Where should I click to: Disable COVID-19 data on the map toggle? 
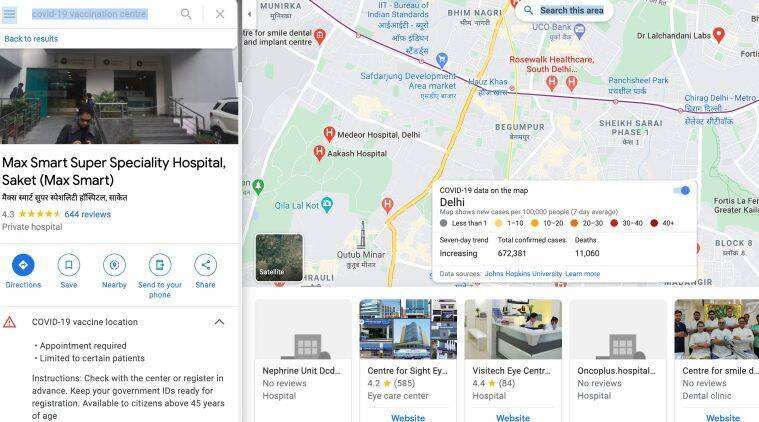click(x=682, y=191)
